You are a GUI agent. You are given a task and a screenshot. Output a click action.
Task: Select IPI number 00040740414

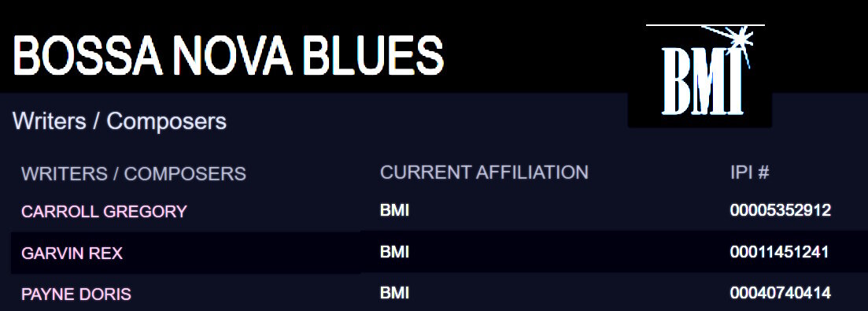click(x=781, y=293)
